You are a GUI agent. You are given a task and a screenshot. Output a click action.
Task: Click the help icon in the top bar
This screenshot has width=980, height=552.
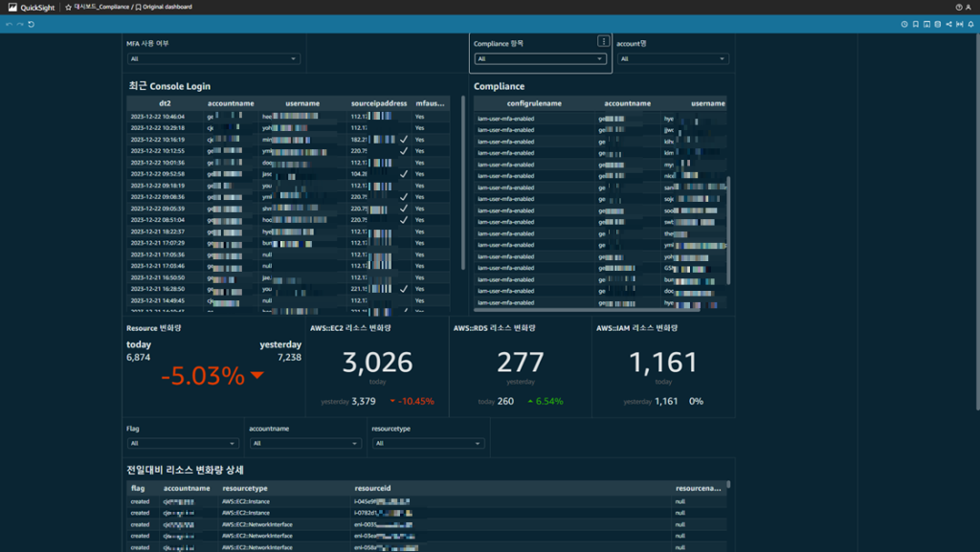coord(958,7)
